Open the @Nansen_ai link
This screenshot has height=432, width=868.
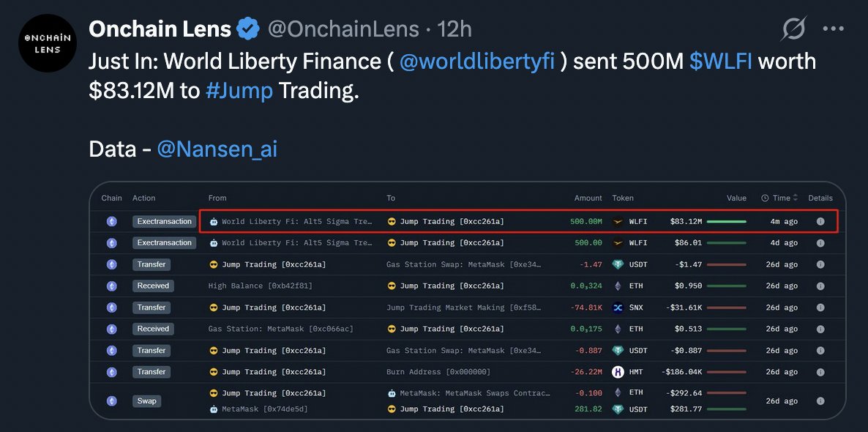point(217,149)
